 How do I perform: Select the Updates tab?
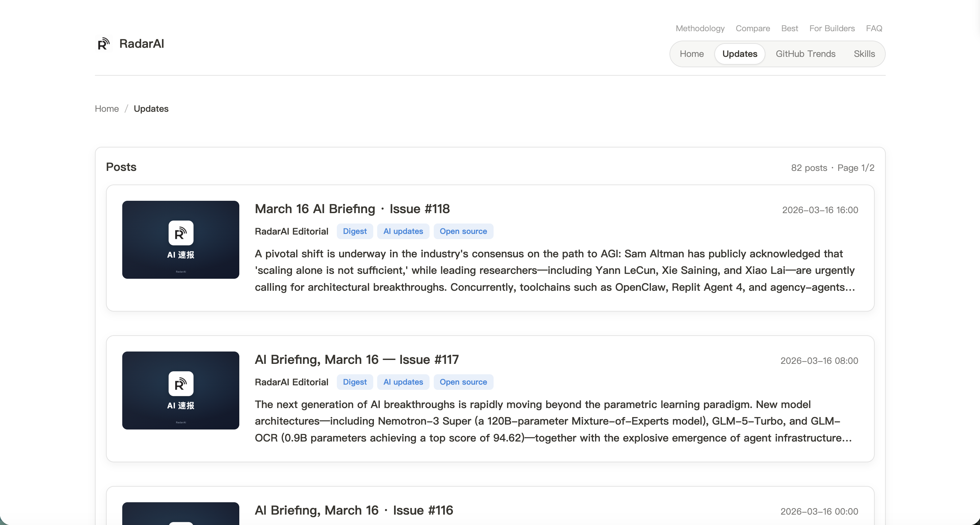pos(739,54)
